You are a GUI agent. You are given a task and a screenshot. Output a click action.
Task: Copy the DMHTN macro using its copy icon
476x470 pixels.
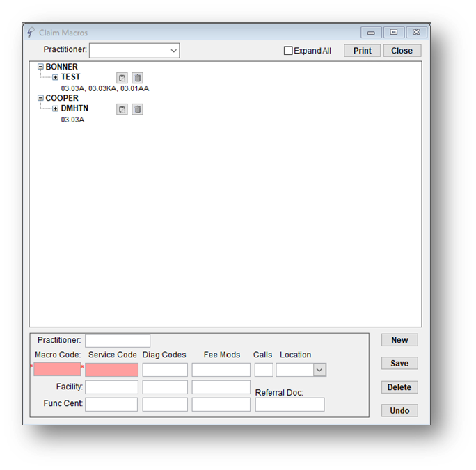pyautogui.click(x=122, y=109)
